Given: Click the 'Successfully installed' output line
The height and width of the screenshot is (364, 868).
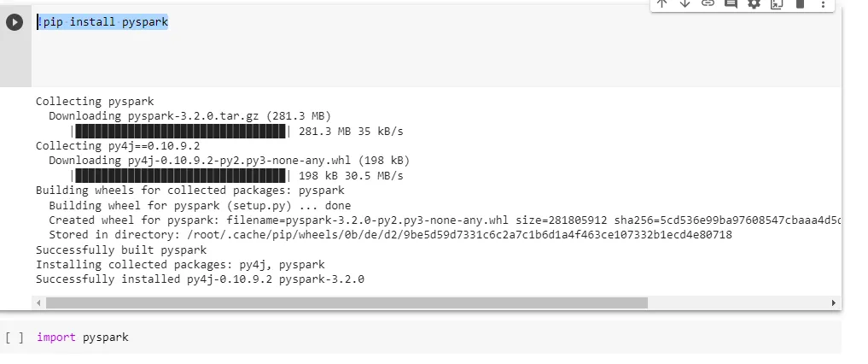Looking at the screenshot, I should (200, 279).
